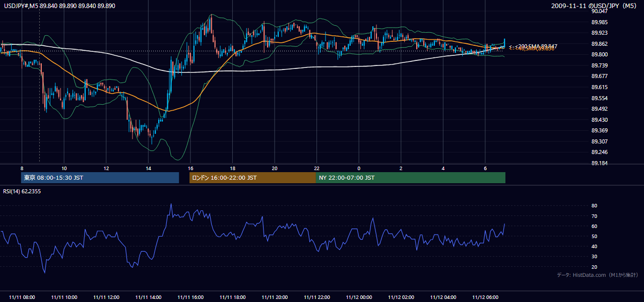Click price axis label 89.369

[x=599, y=131]
